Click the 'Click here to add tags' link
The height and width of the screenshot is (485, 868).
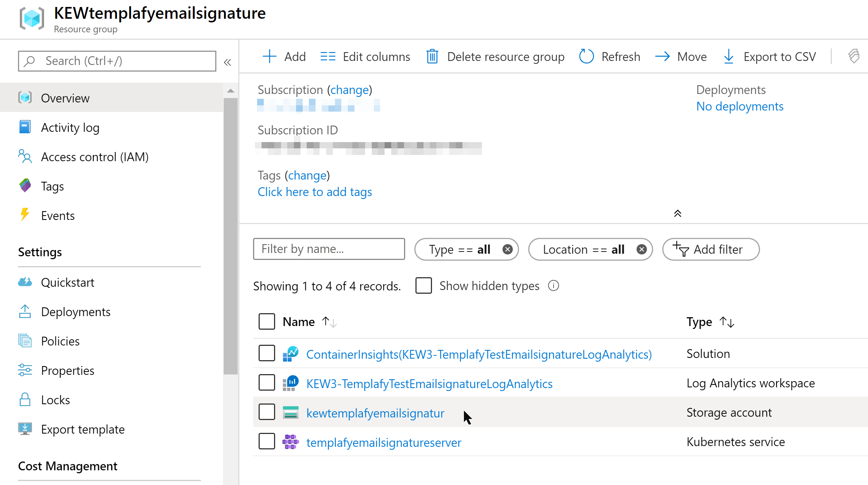point(314,192)
